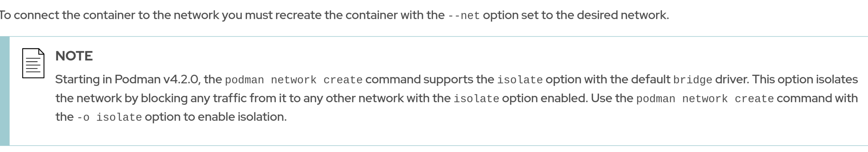Click the first podman network create code
This screenshot has height=152, width=868.
[294, 80]
